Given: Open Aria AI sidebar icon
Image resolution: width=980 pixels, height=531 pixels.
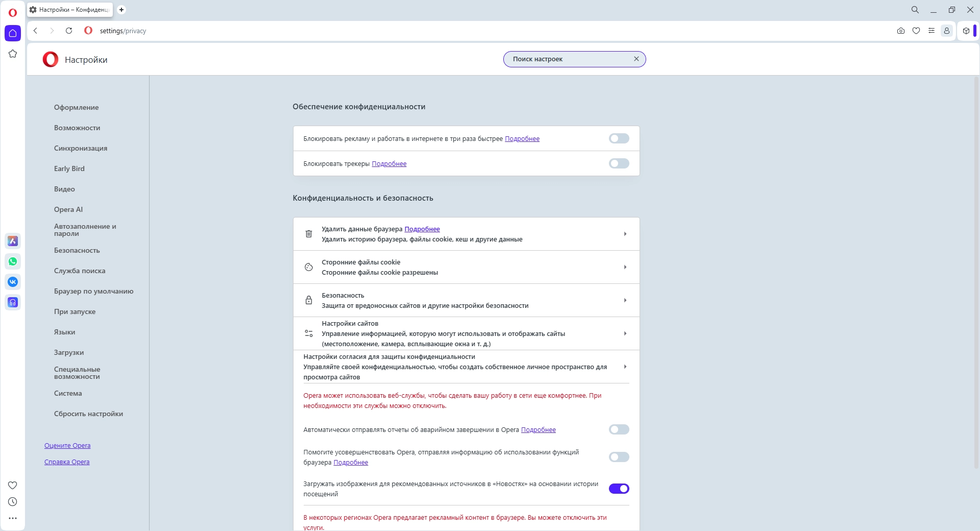Looking at the screenshot, I should [13, 241].
